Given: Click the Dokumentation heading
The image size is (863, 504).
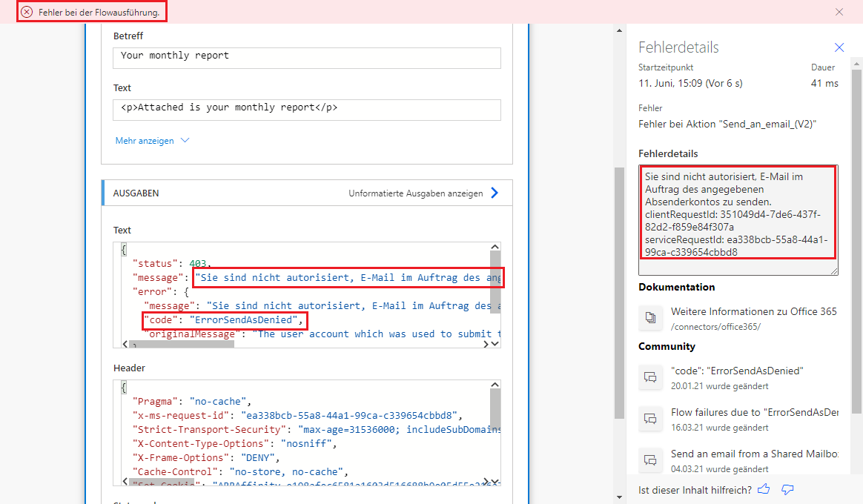Looking at the screenshot, I should (x=676, y=288).
